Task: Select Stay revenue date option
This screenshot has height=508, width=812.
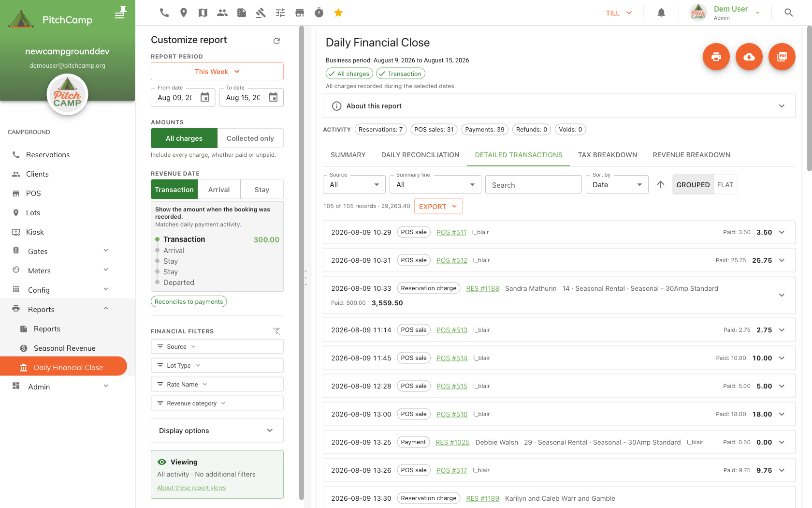Action: point(262,190)
